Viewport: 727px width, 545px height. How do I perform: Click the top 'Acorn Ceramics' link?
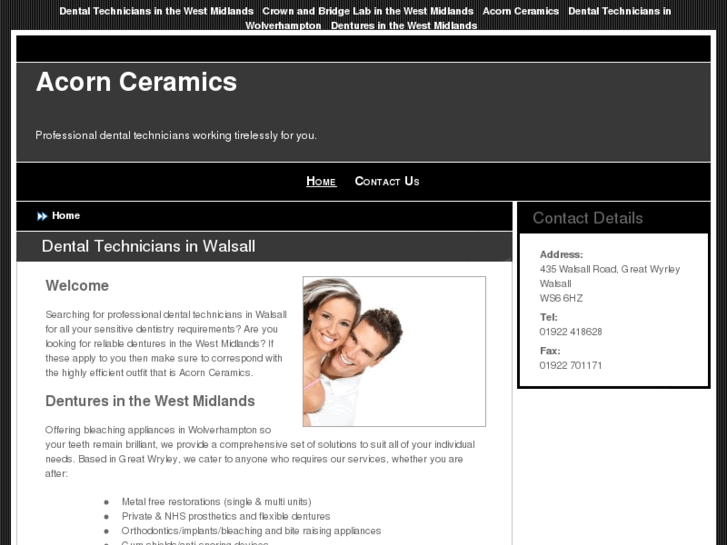[521, 11]
